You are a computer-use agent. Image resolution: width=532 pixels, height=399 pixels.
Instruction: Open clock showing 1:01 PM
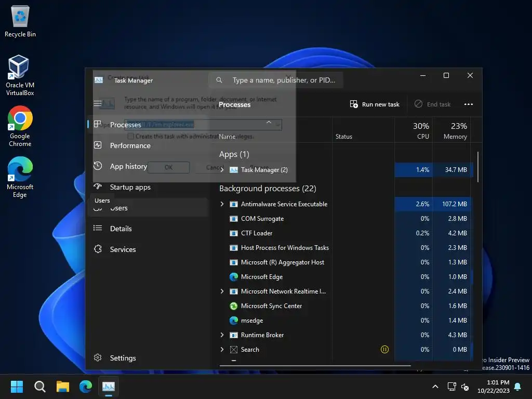point(494,387)
